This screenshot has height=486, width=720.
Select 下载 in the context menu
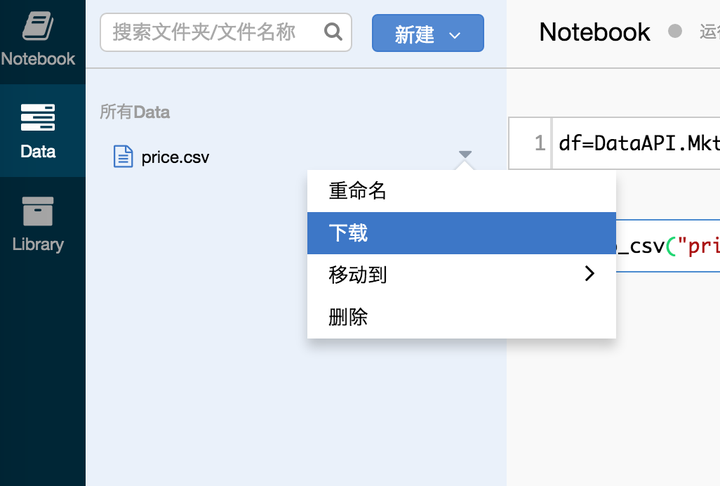pos(461,233)
